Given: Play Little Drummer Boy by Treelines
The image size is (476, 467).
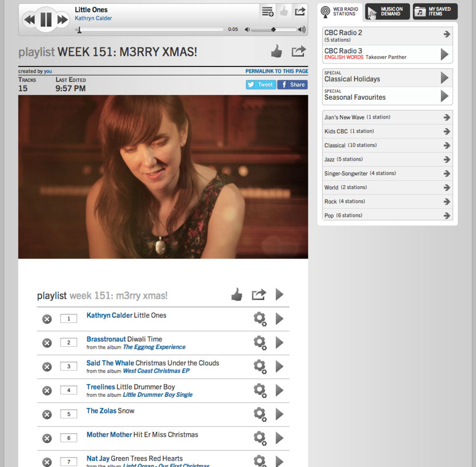Looking at the screenshot, I should pos(279,391).
